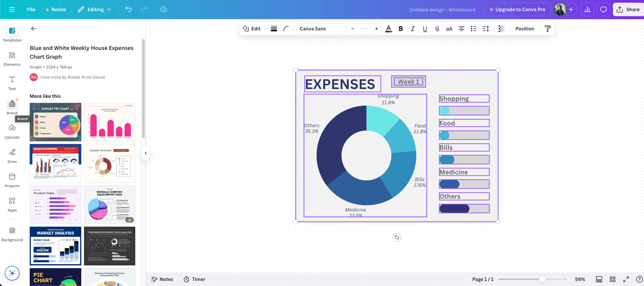Select the Budget Pie Chart template thumbnail

[55, 122]
